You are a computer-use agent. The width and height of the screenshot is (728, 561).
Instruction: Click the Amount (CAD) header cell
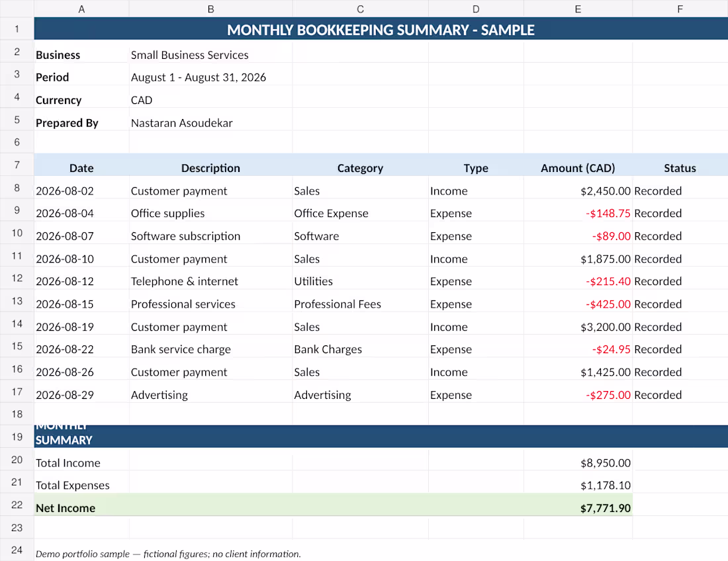tap(578, 168)
